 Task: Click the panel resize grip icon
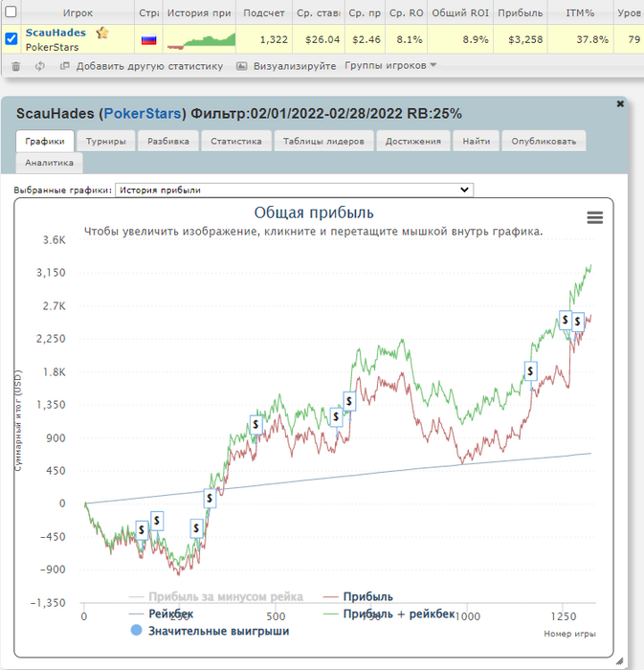pos(620,661)
